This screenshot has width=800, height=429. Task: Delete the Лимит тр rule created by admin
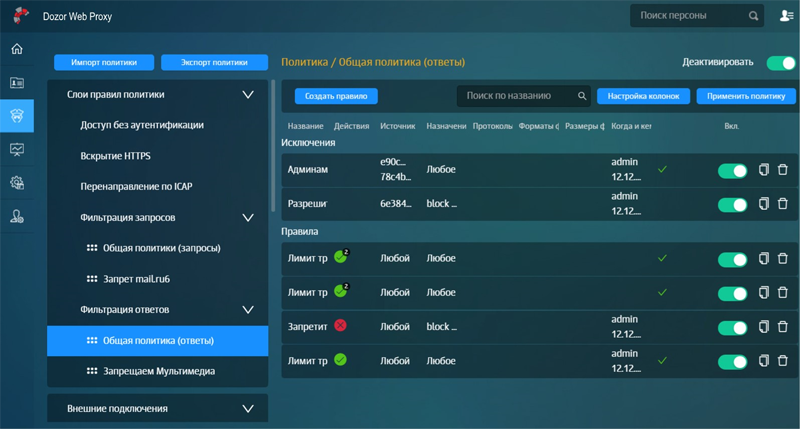click(782, 361)
